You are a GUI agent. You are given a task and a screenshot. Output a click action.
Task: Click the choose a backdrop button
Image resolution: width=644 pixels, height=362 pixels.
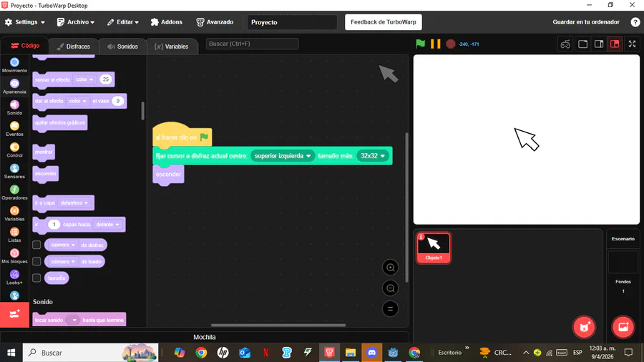click(x=623, y=327)
